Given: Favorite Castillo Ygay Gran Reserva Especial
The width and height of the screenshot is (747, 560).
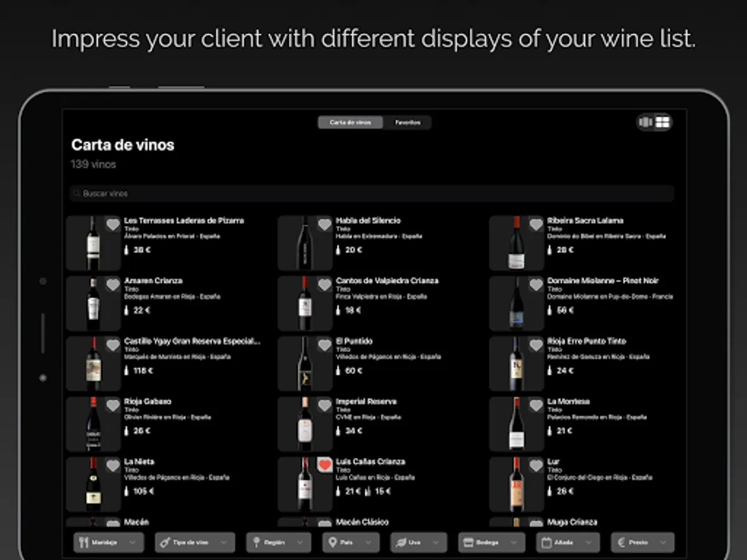Looking at the screenshot, I should pos(113,345).
